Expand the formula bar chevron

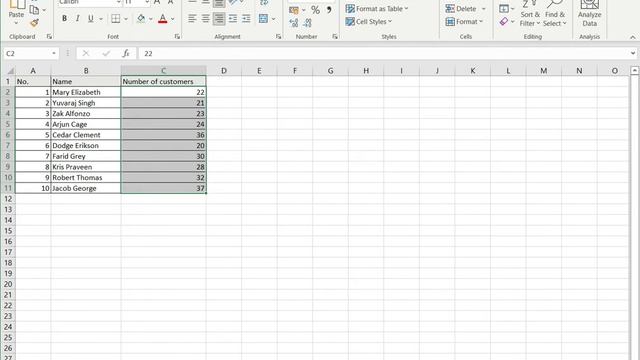[633, 53]
